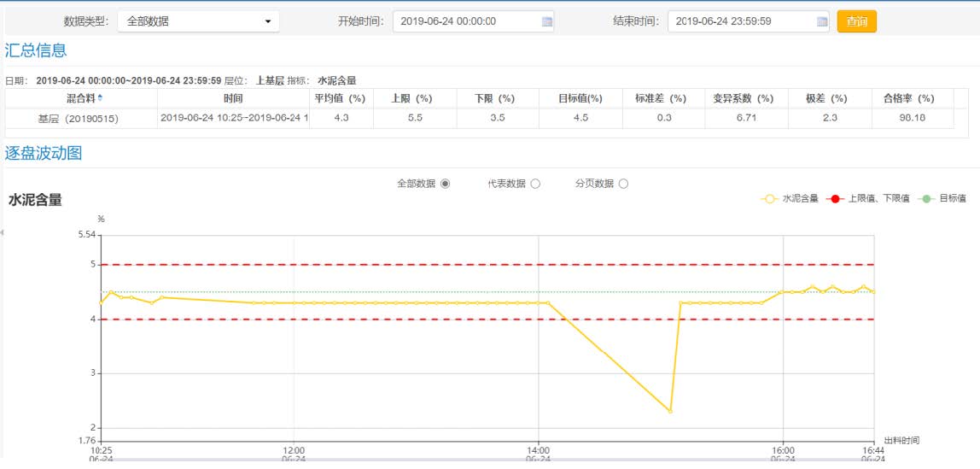The image size is (980, 469).
Task: Click the 12:00 x-axis label
Action: (x=294, y=450)
